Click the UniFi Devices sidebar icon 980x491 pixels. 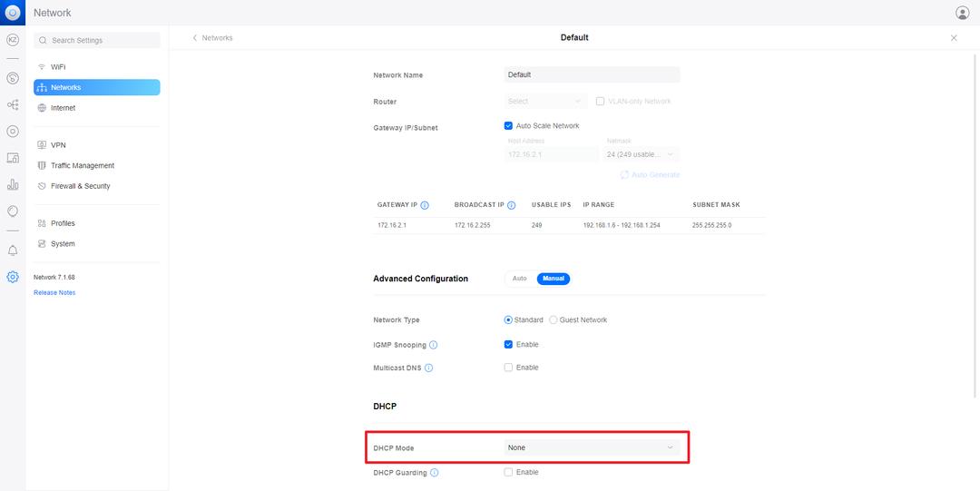(x=13, y=131)
